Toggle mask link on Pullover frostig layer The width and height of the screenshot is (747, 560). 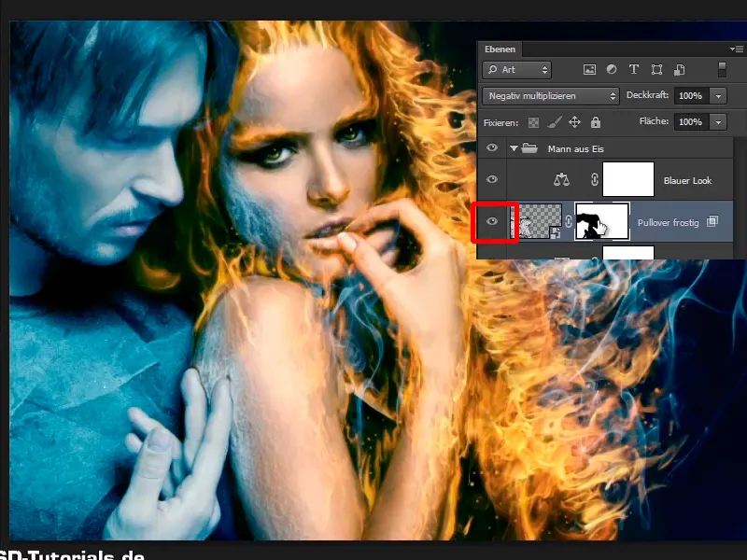[569, 221]
